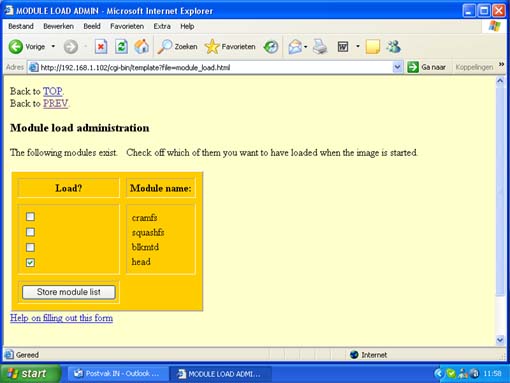
Task: Stop page loading with the red X icon
Action: tap(101, 47)
